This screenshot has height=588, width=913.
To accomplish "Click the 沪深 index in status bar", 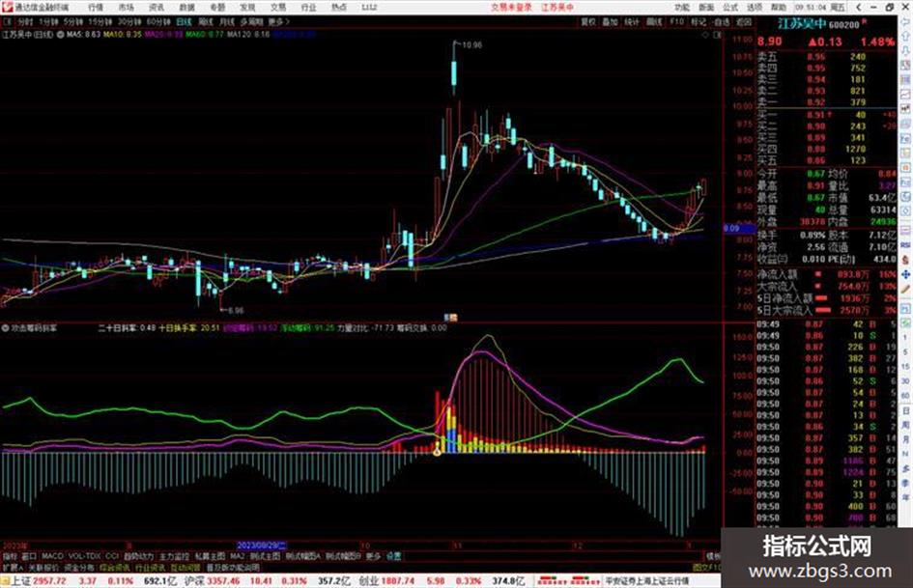I will click(x=194, y=581).
